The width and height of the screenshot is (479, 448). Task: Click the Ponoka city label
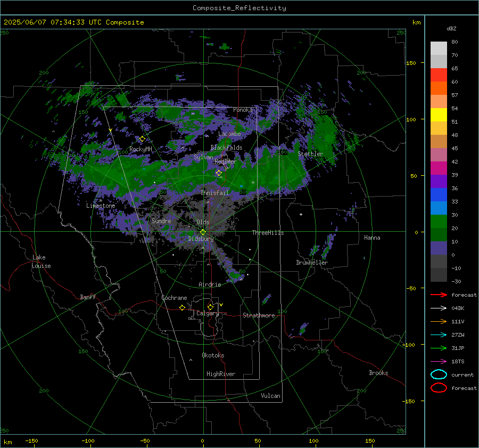tap(243, 110)
